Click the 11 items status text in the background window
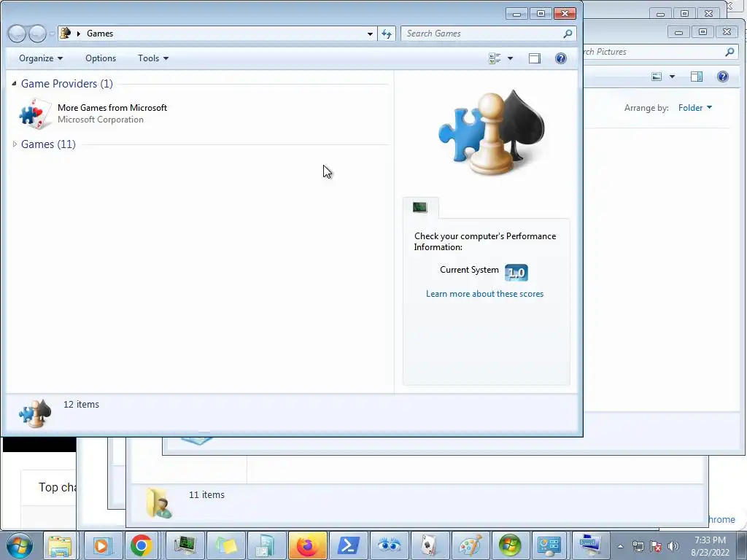The height and width of the screenshot is (560, 747). (206, 495)
